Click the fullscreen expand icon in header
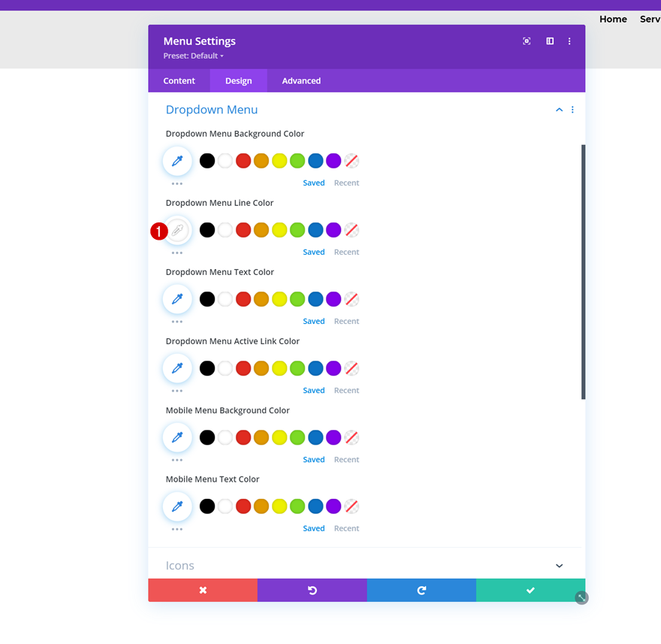The width and height of the screenshot is (661, 644). (527, 41)
